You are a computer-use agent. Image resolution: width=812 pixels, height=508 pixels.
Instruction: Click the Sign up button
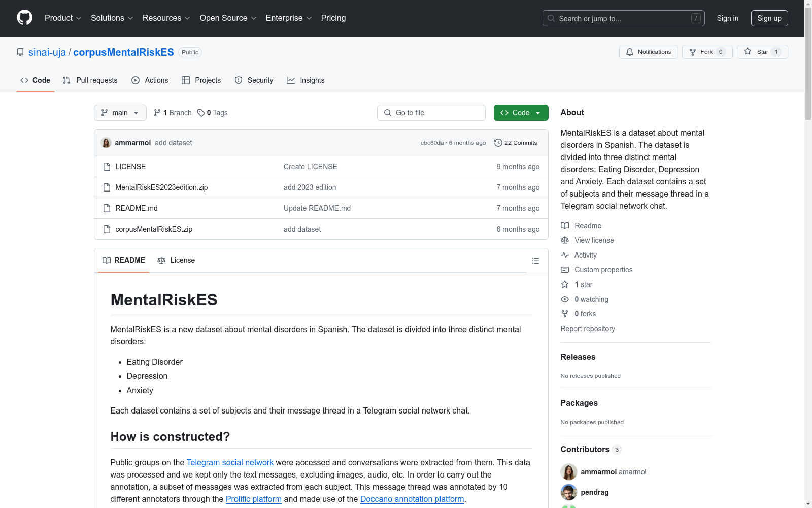[x=769, y=18]
